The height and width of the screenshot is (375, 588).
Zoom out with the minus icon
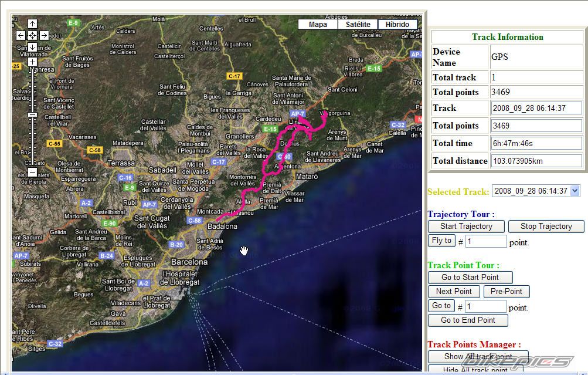click(x=32, y=171)
